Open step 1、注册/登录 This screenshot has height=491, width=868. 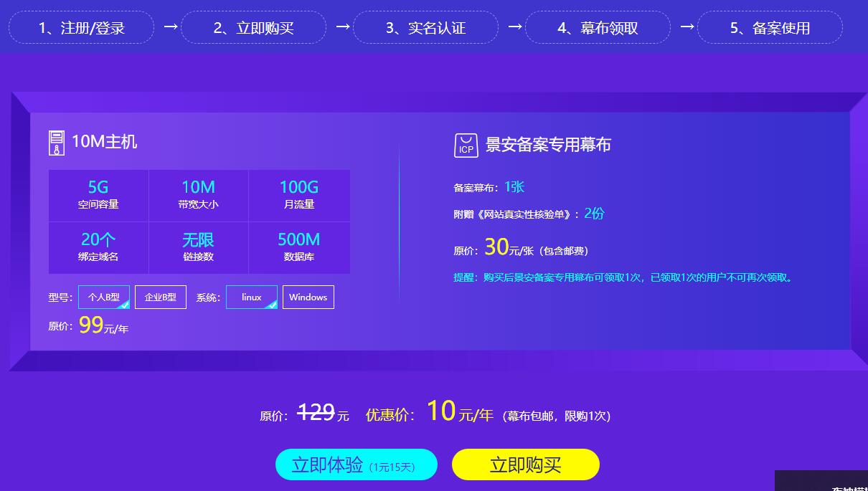click(x=81, y=27)
